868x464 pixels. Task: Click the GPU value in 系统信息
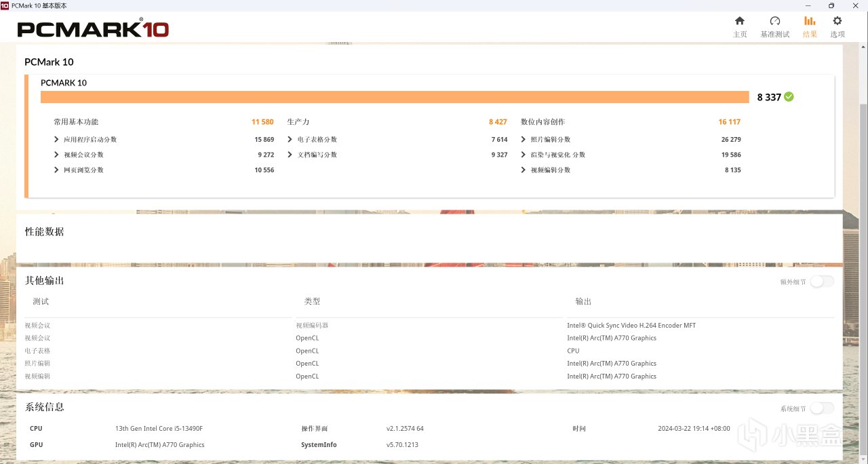click(x=159, y=445)
